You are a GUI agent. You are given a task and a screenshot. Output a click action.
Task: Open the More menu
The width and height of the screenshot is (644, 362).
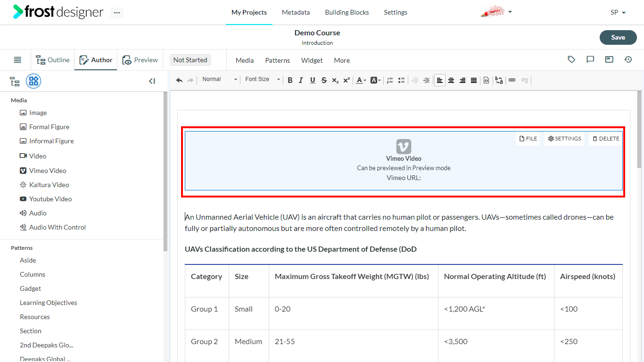coord(342,60)
